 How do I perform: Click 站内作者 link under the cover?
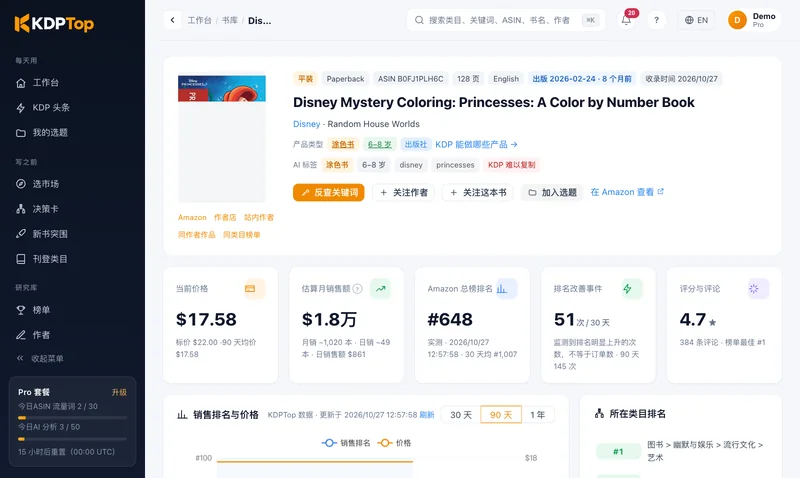pos(259,217)
